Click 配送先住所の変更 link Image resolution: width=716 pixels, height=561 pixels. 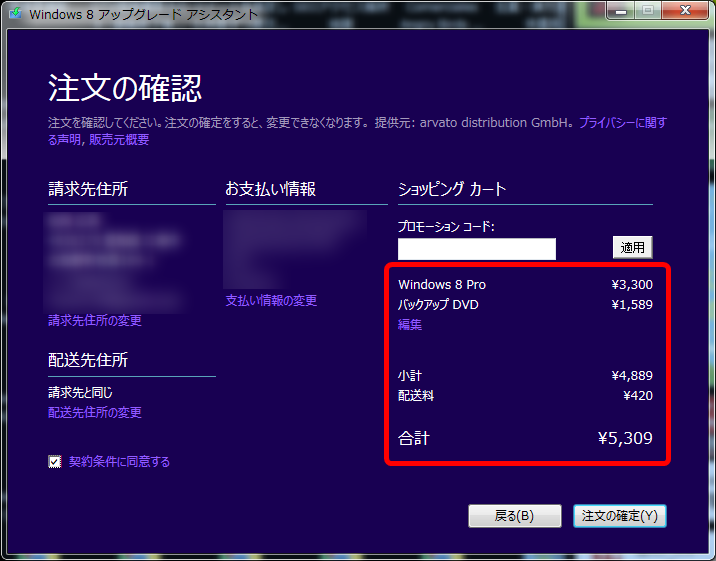click(x=95, y=413)
